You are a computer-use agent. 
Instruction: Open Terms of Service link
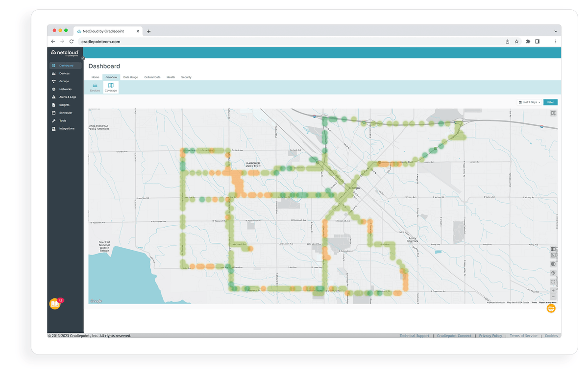point(523,336)
